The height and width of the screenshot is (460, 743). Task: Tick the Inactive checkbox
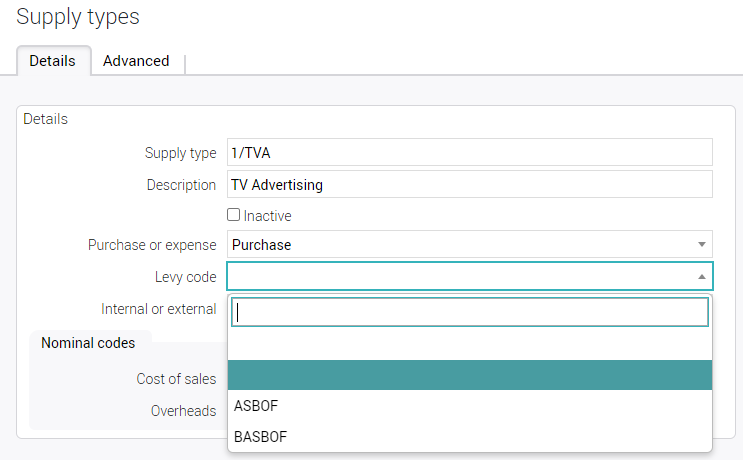pyautogui.click(x=234, y=215)
